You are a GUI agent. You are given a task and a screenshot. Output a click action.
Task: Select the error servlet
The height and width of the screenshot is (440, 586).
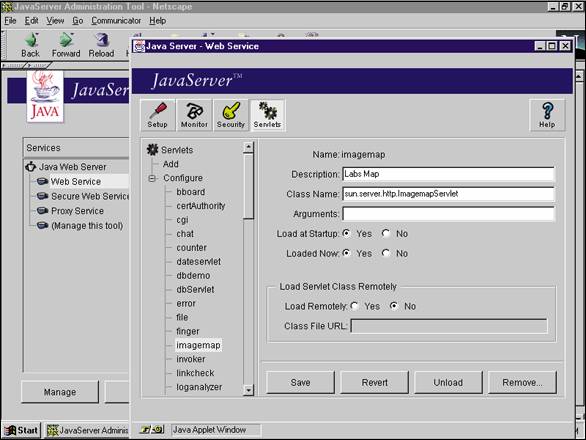186,303
